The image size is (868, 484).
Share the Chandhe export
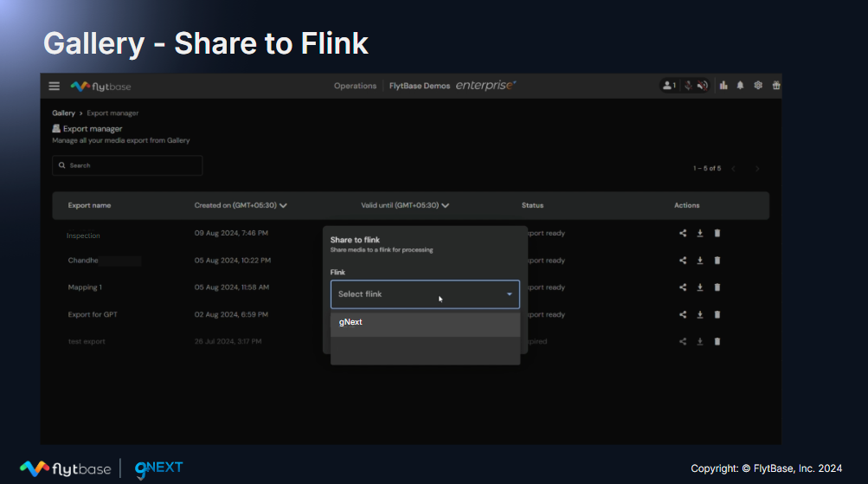pos(683,261)
